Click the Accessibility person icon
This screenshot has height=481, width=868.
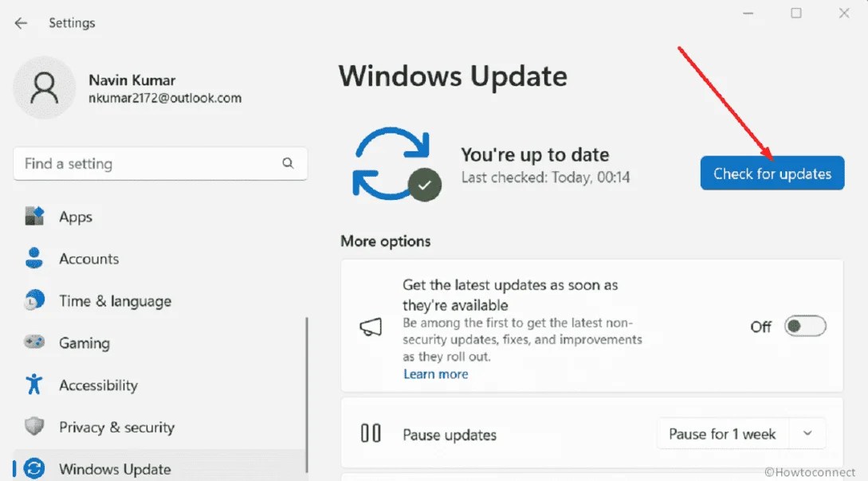click(34, 385)
